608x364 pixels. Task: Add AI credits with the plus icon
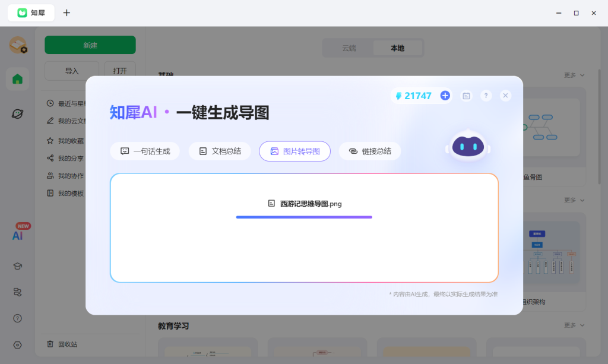pos(445,96)
